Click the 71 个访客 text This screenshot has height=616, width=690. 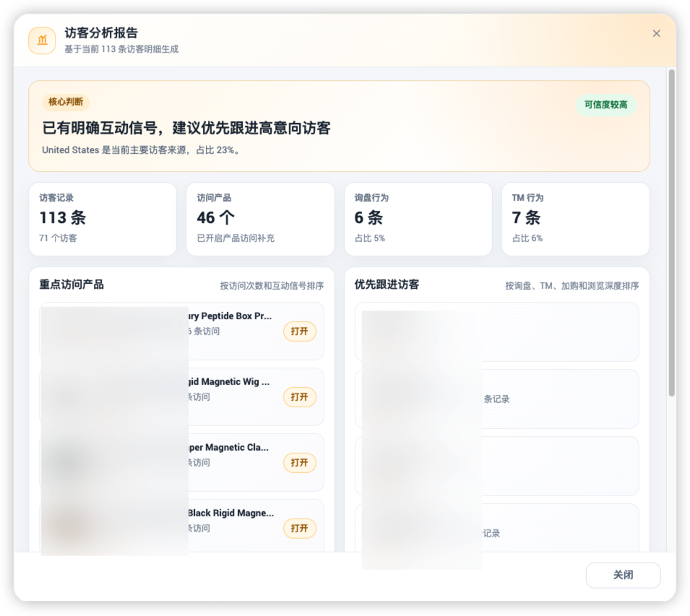[58, 238]
